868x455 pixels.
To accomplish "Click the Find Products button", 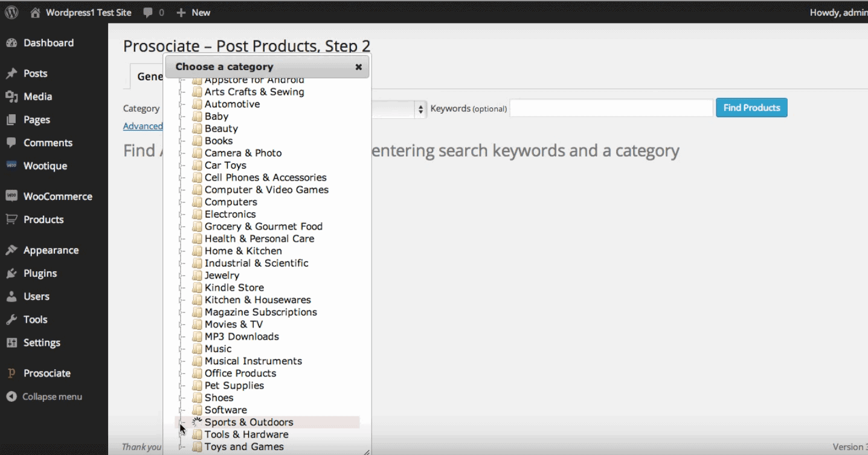I will [x=751, y=108].
